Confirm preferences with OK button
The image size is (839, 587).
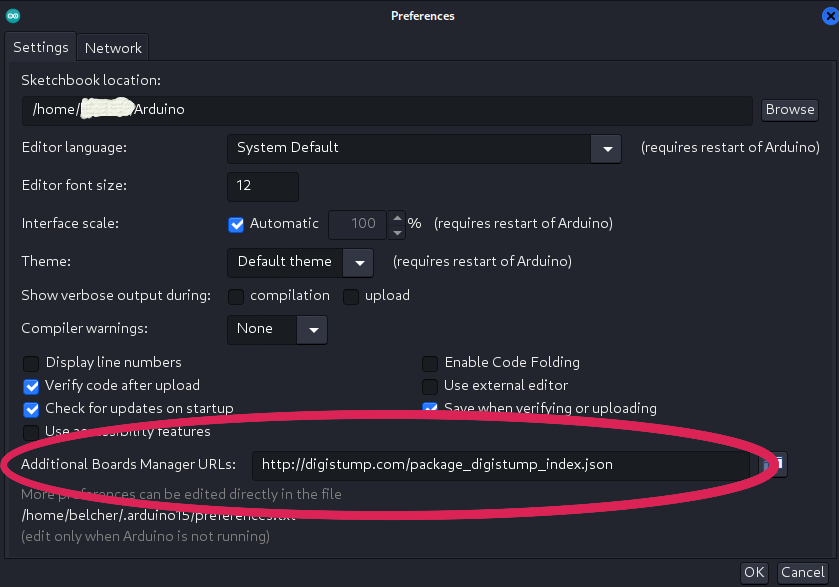click(754, 572)
